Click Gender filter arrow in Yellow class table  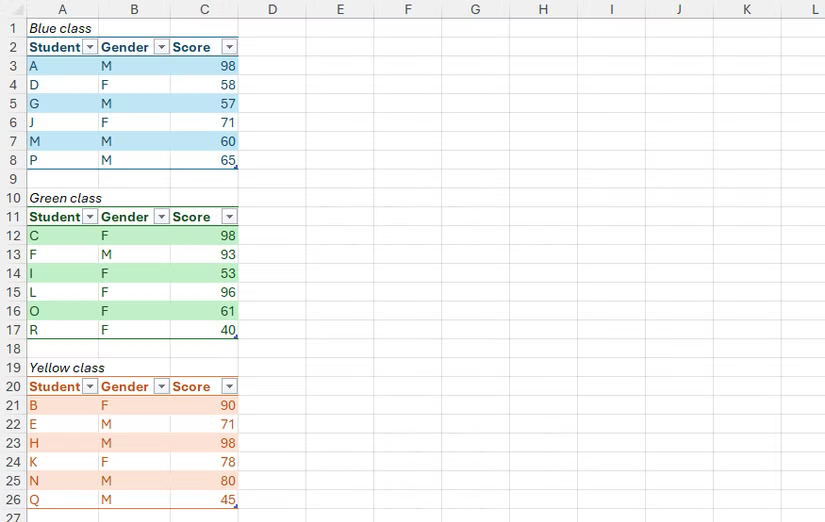pos(160,387)
